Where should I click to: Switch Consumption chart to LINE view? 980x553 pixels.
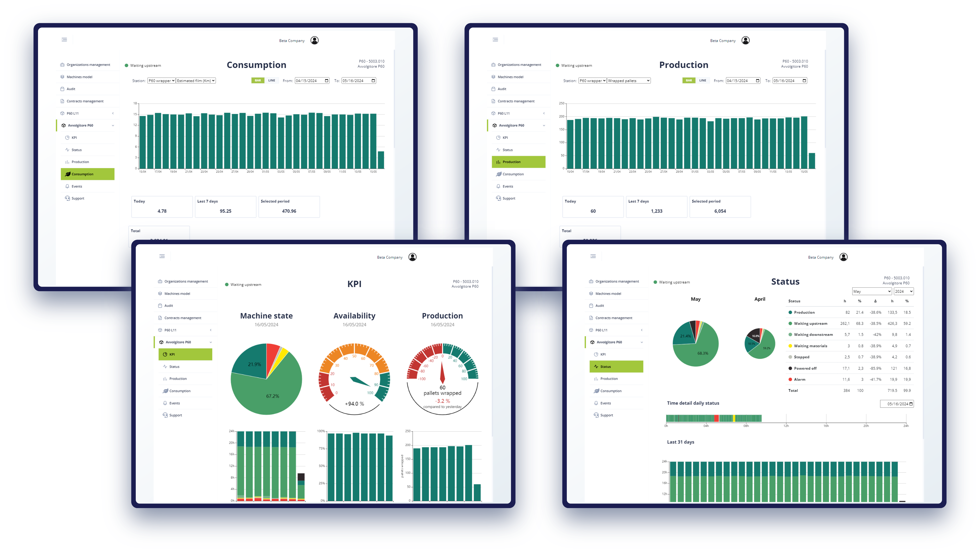point(271,81)
